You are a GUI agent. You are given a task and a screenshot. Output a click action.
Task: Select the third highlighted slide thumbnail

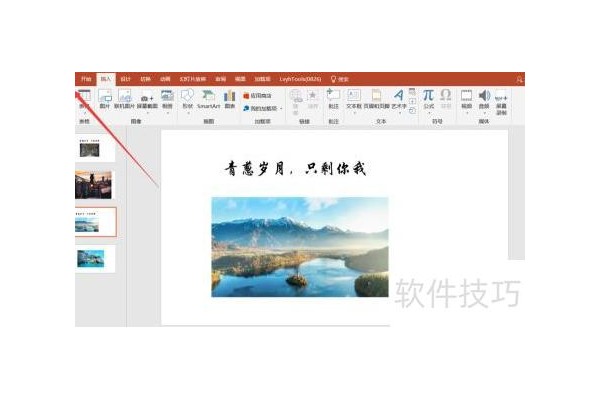(x=96, y=222)
